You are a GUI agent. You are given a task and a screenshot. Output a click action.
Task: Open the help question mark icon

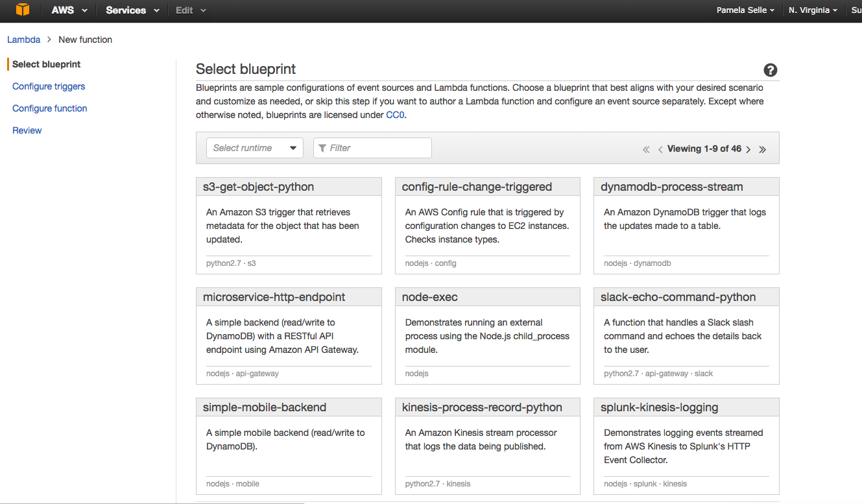tap(771, 70)
